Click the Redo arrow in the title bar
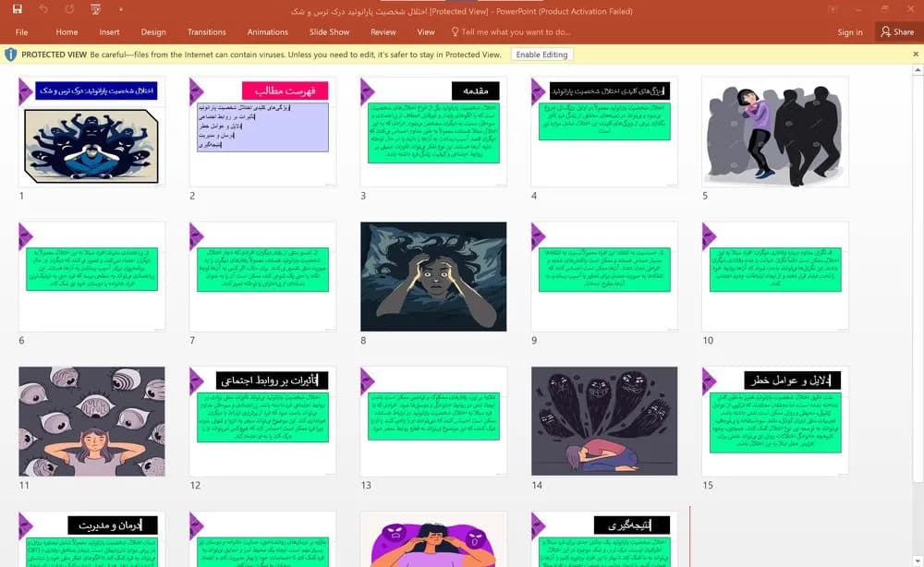This screenshot has width=924, height=567. [69, 9]
